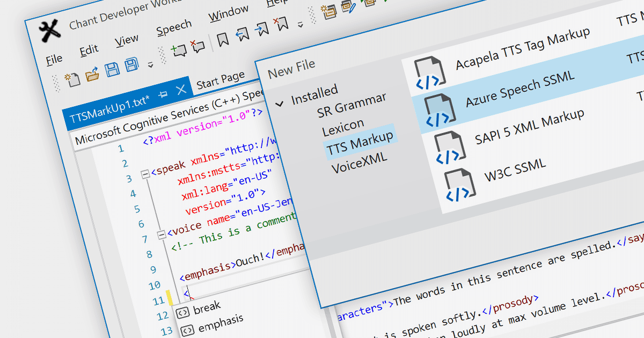Open bookmark toolbar overflow arrow
Image resolution: width=644 pixels, height=338 pixels.
click(300, 24)
